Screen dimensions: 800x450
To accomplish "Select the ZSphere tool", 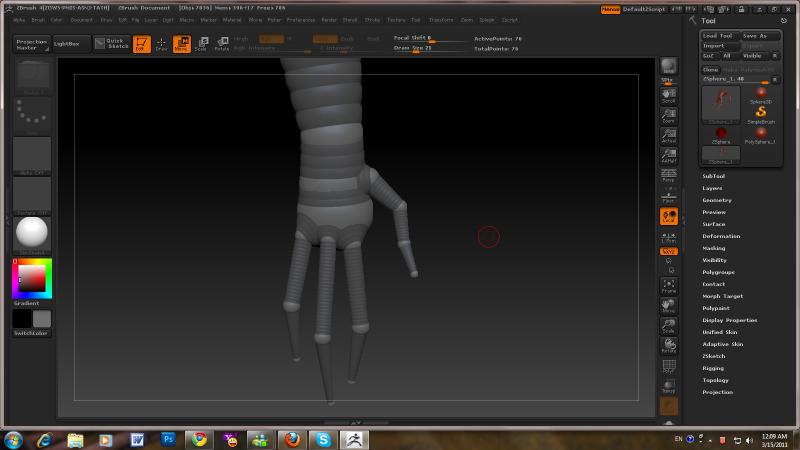I will click(x=721, y=135).
